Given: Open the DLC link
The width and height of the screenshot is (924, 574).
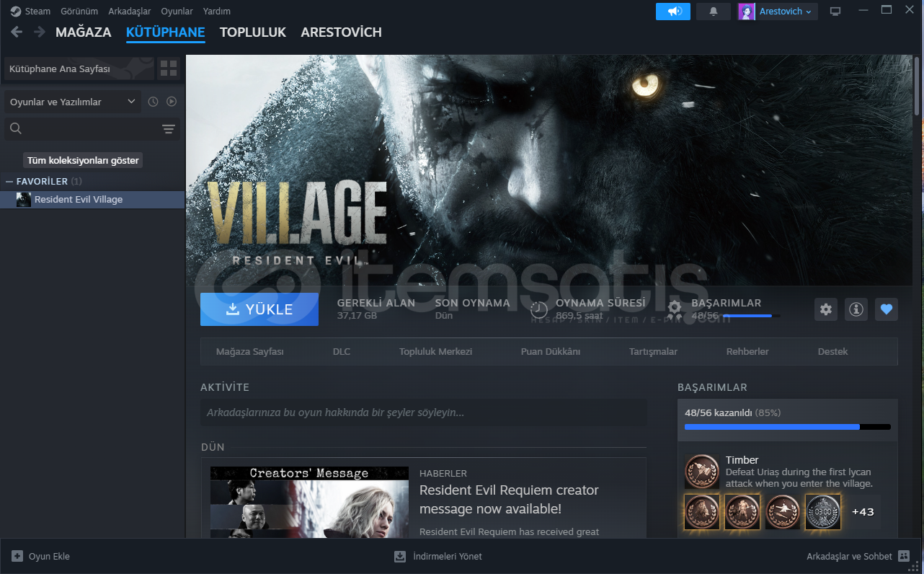Looking at the screenshot, I should click(342, 352).
